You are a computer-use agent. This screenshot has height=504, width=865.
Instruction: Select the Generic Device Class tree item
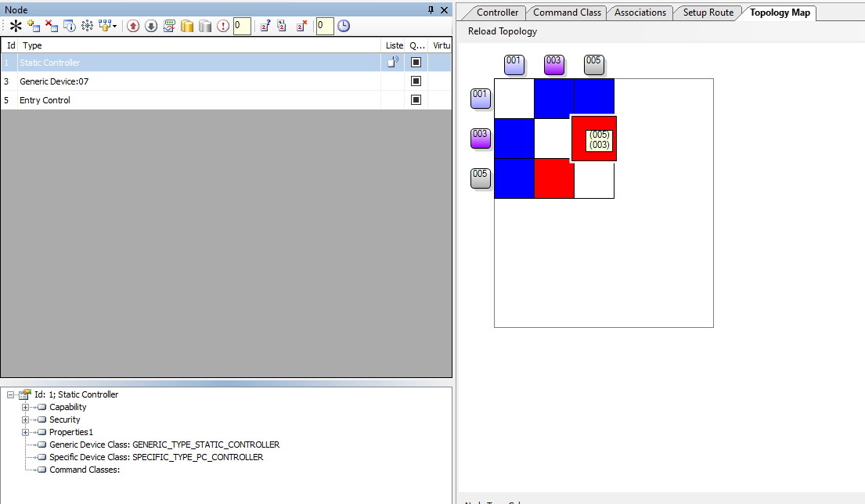pos(164,445)
